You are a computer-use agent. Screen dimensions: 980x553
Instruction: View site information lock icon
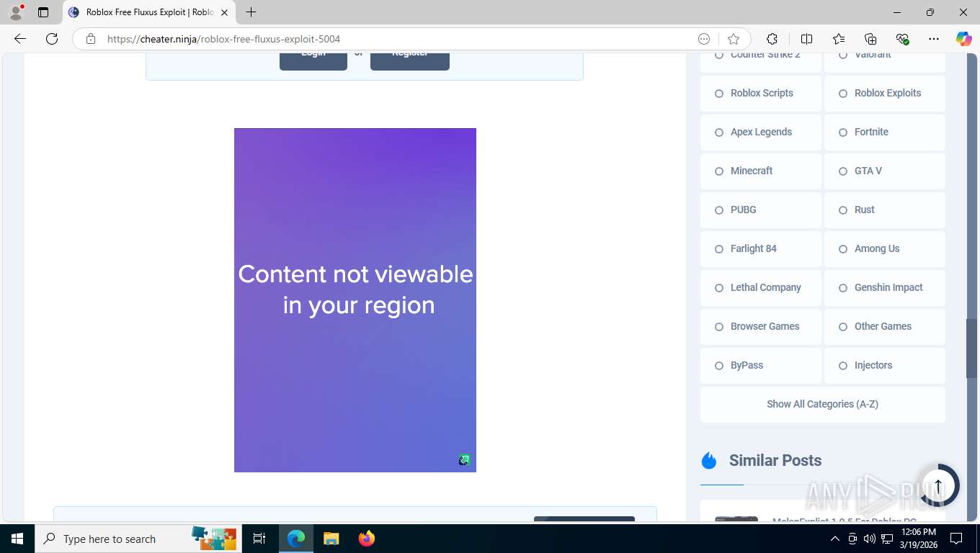[91, 39]
